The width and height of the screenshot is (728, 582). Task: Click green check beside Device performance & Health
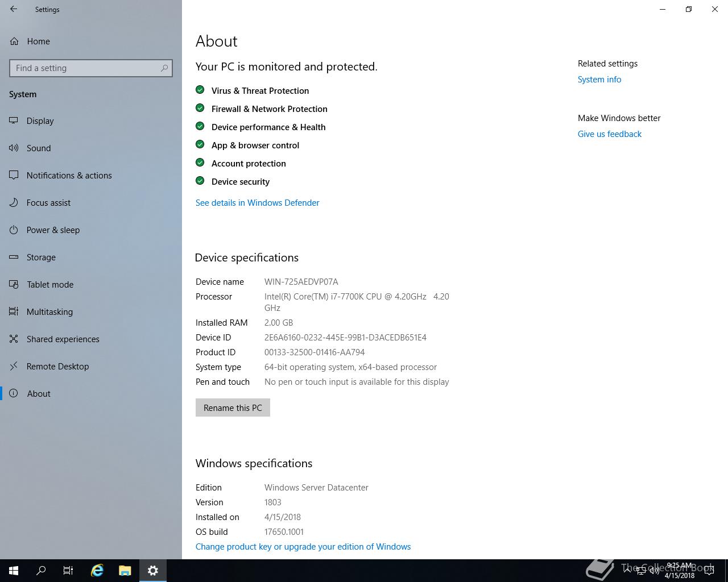200,126
